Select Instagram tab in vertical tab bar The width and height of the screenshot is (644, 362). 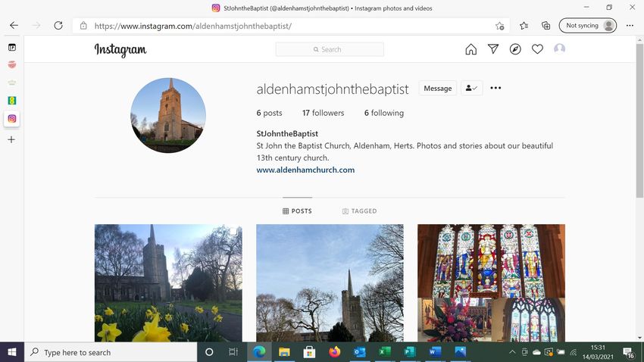click(x=12, y=119)
